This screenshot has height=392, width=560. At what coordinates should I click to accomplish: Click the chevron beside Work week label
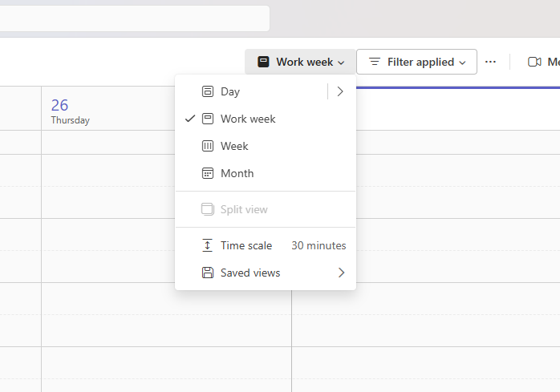coord(341,63)
